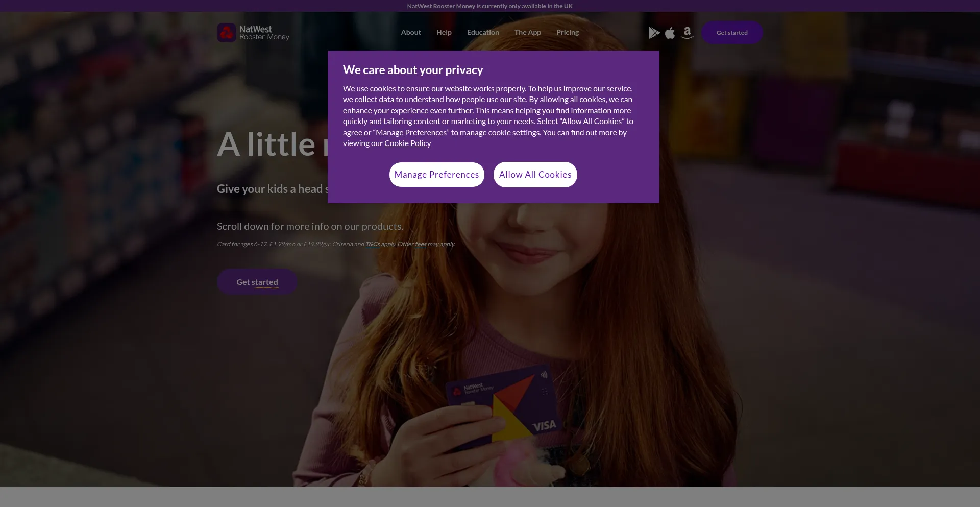Click the 'We care about your privacy' heading
Image resolution: width=980 pixels, height=507 pixels.
413,70
